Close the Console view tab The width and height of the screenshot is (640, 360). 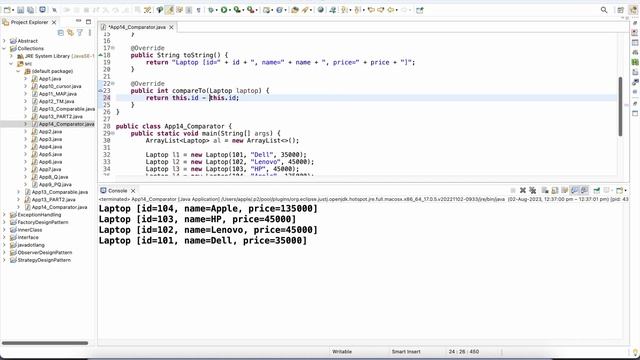tap(133, 191)
